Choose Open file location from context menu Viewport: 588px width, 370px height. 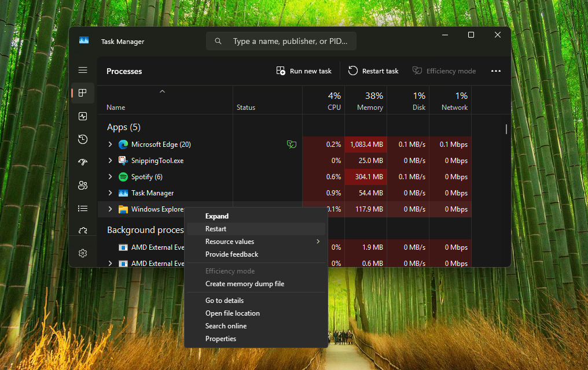click(x=233, y=313)
